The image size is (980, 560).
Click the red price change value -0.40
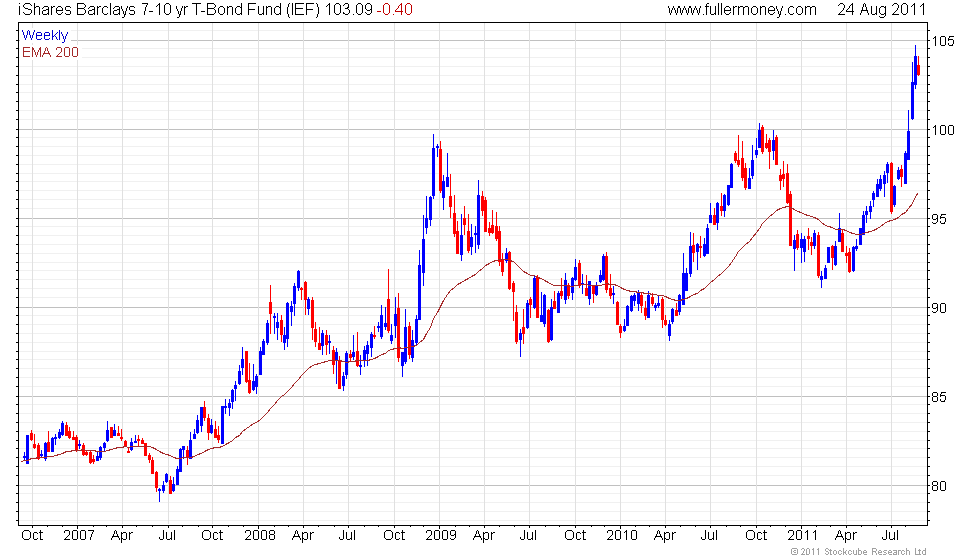[x=394, y=10]
